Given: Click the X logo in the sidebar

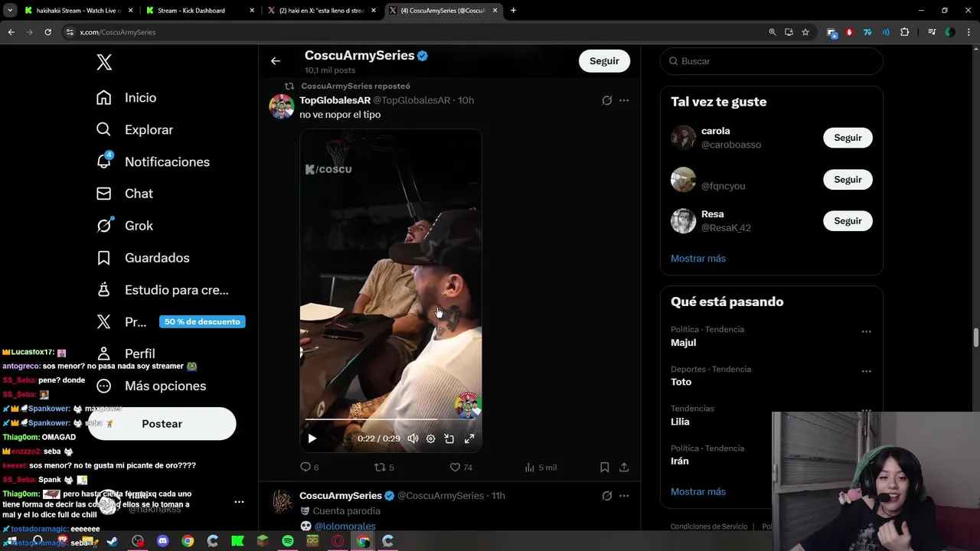Looking at the screenshot, I should pos(104,63).
